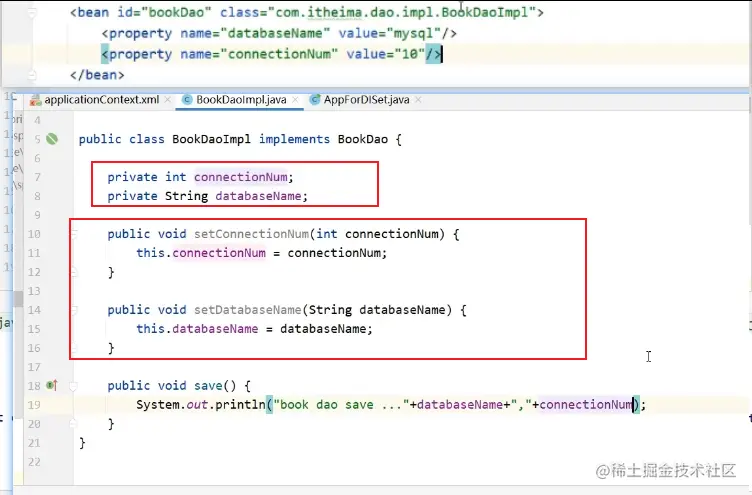Click the id="bookDao" attribute in the bean tag
The width and height of the screenshot is (752, 495).
(x=164, y=12)
